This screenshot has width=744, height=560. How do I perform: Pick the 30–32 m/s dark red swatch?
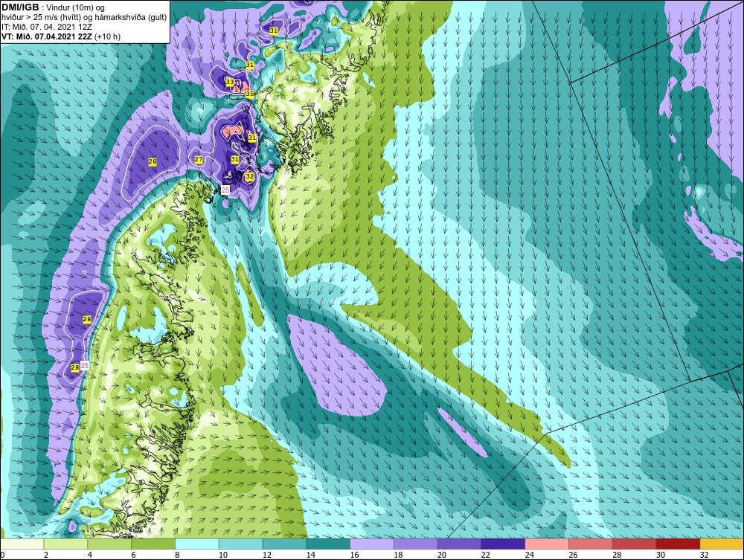(678, 544)
